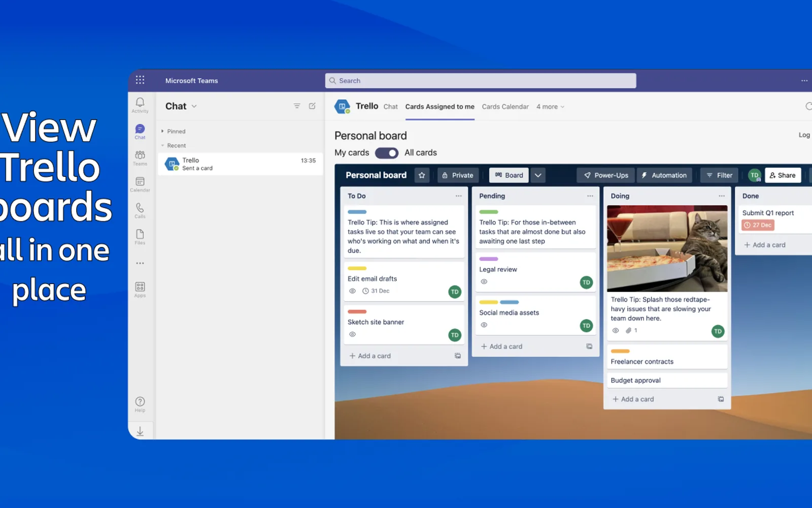This screenshot has height=508, width=812.
Task: Open the Automation button
Action: (664, 175)
